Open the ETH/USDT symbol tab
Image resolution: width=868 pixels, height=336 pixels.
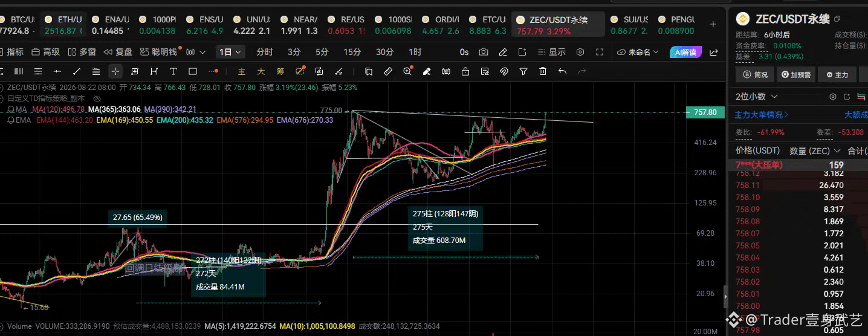64,25
